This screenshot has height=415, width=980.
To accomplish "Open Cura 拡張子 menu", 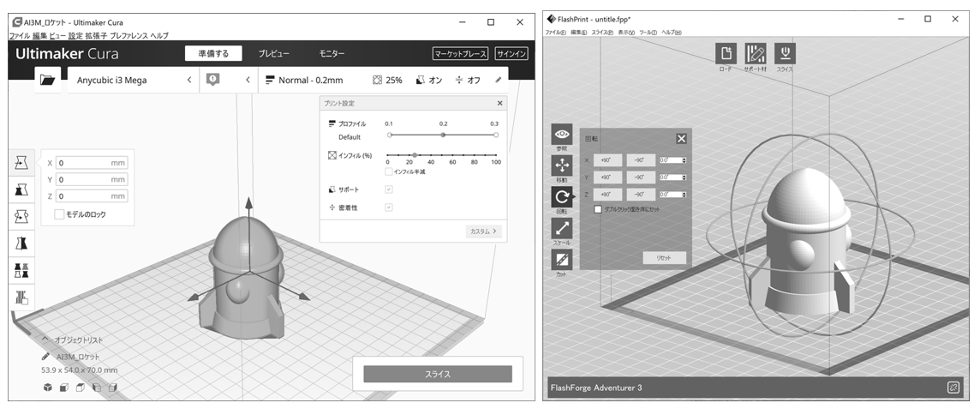I will tap(96, 36).
